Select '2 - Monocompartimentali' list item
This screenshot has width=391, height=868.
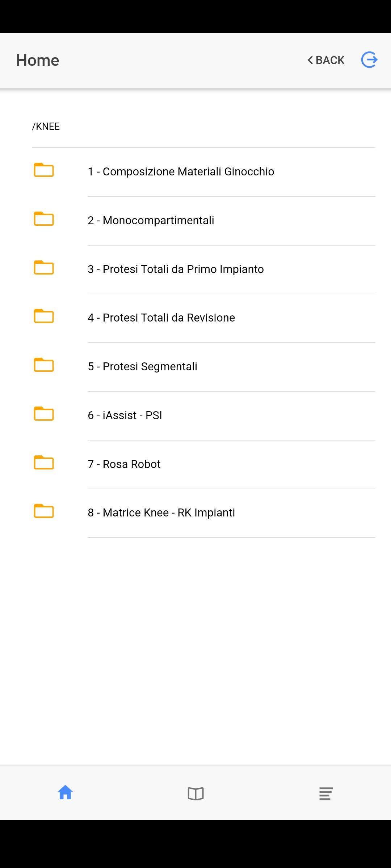click(x=151, y=220)
